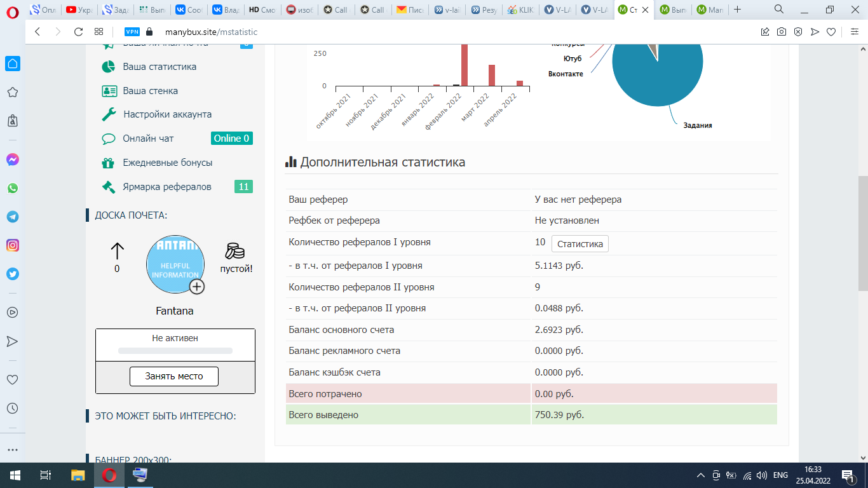Open WhatsApp from the Opera sidebar

coord(12,189)
